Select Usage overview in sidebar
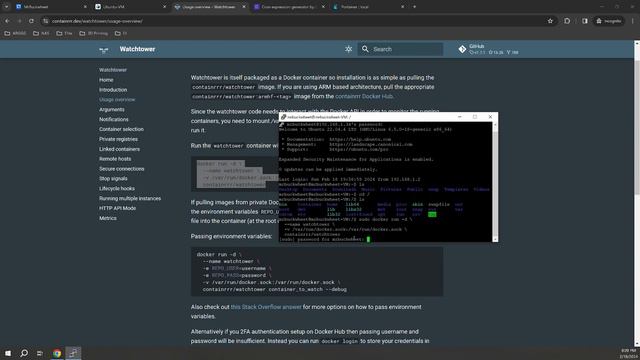Image resolution: width=640 pixels, height=360 pixels. tap(117, 100)
